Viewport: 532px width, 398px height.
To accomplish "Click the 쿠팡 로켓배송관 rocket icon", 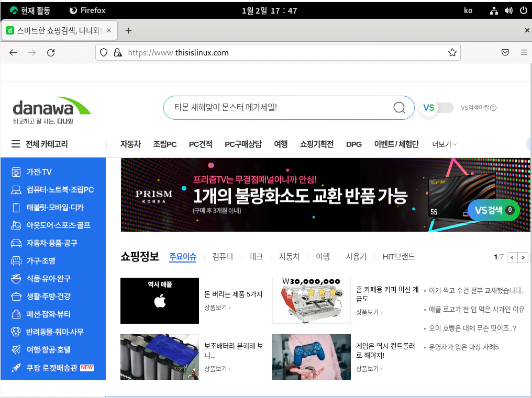I will click(x=16, y=368).
